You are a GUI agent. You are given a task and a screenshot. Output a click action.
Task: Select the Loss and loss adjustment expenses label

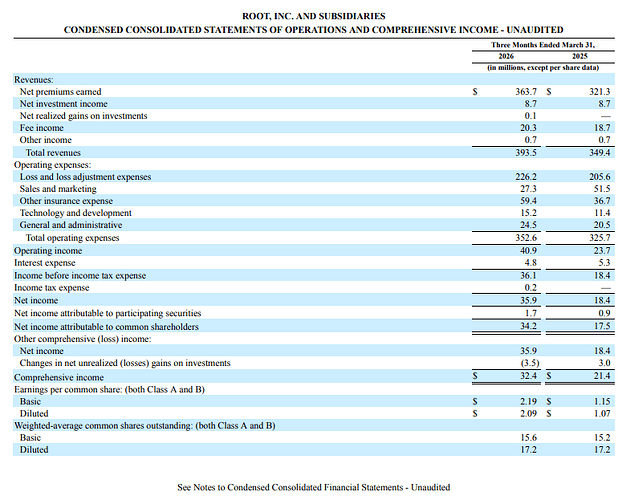[85, 177]
